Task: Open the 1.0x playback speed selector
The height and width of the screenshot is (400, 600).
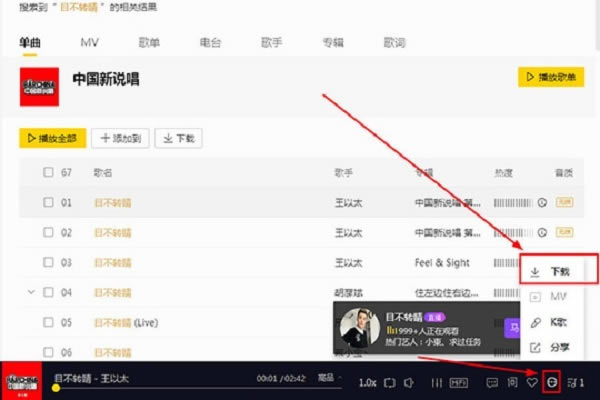Action: [367, 383]
